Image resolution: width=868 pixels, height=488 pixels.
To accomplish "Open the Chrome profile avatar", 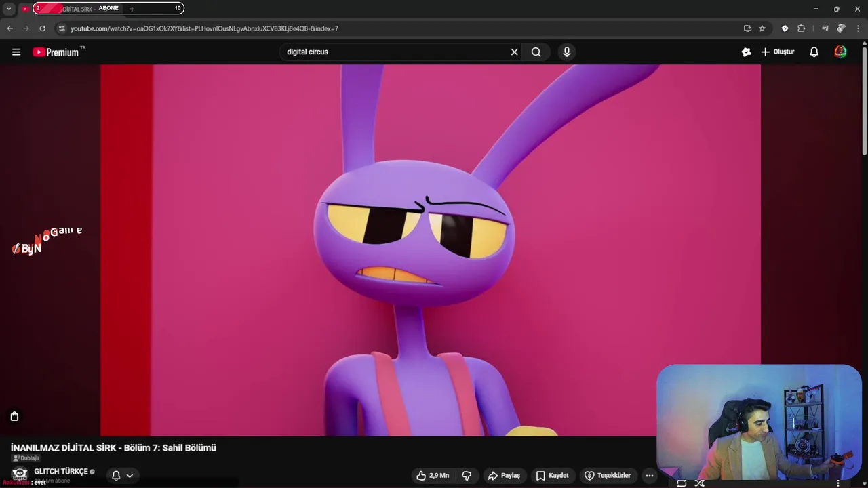I will click(x=842, y=28).
